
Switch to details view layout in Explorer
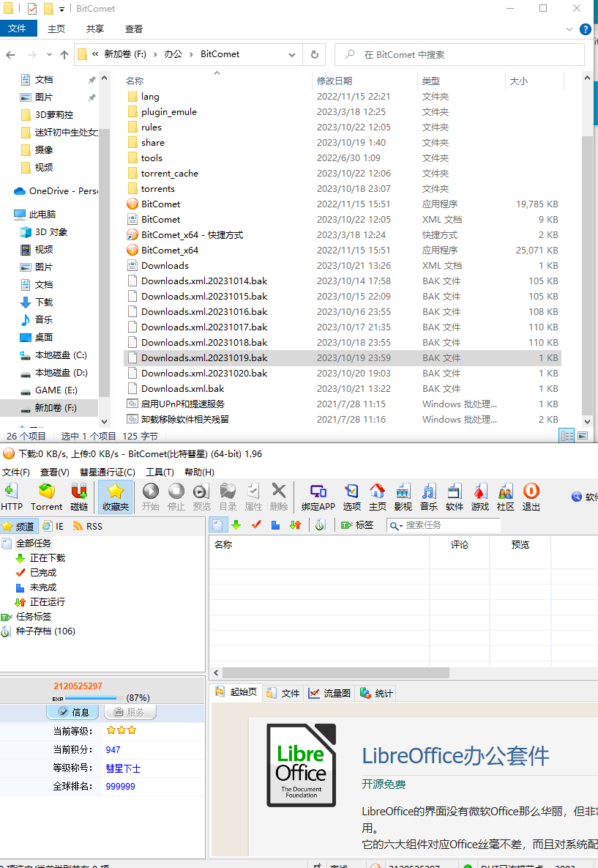point(567,436)
